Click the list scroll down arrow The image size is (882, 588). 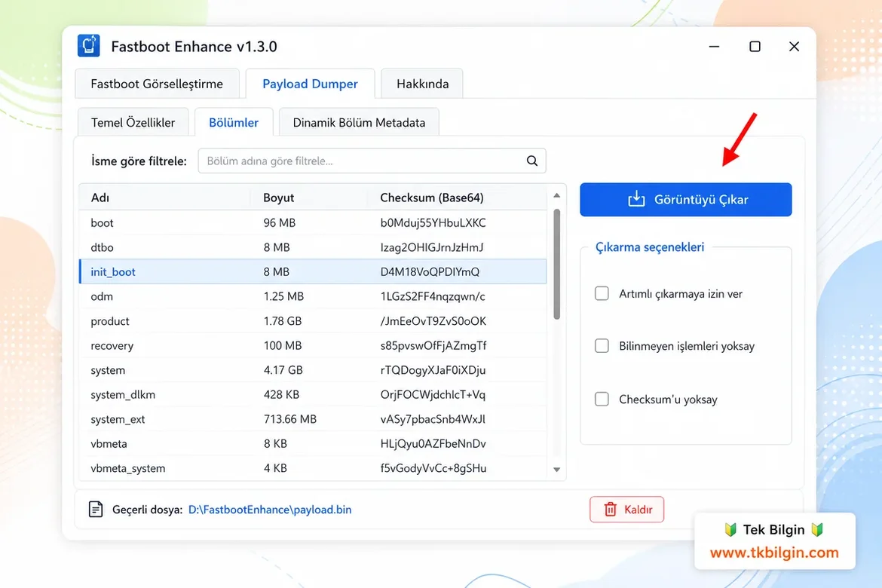[556, 470]
